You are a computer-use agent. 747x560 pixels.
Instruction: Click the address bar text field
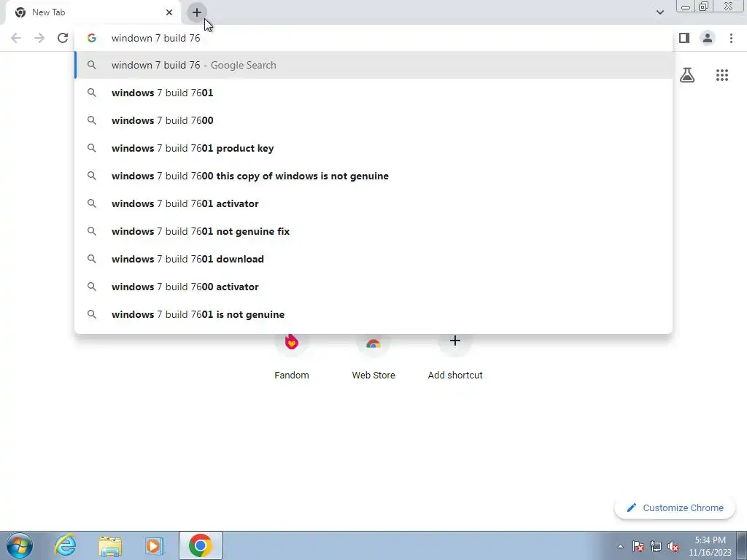pyautogui.click(x=373, y=38)
